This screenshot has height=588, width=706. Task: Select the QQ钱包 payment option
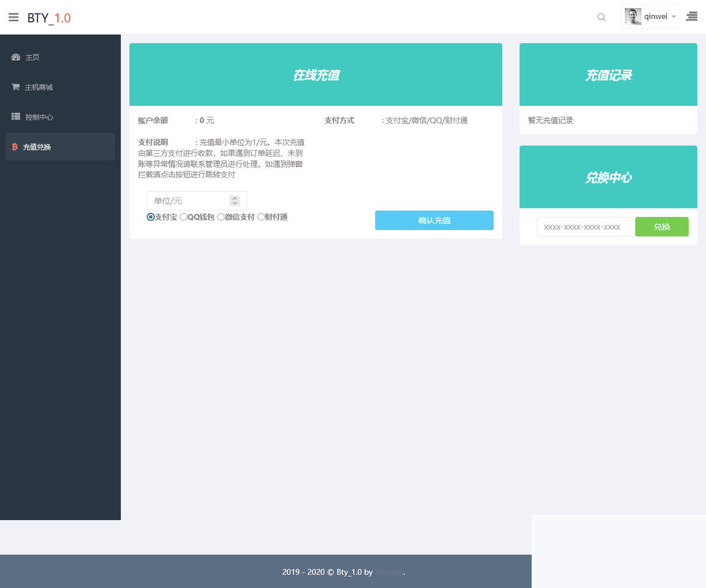(182, 217)
